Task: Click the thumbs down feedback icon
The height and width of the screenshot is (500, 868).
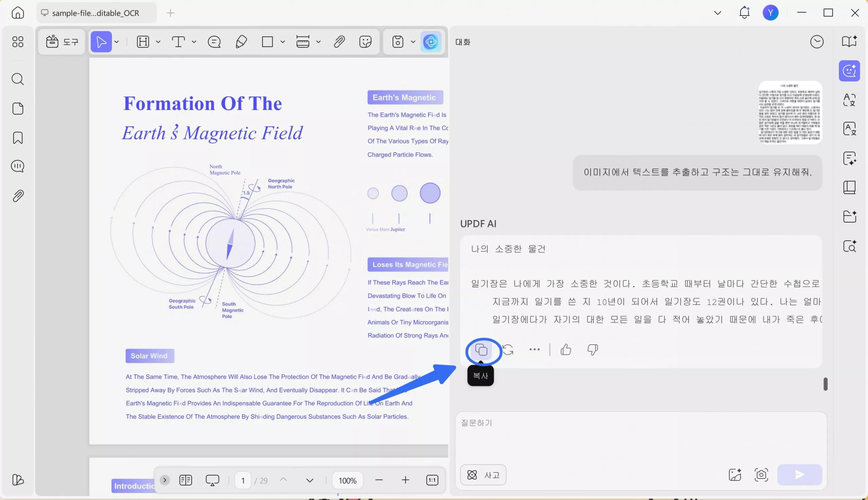Action: click(x=592, y=350)
